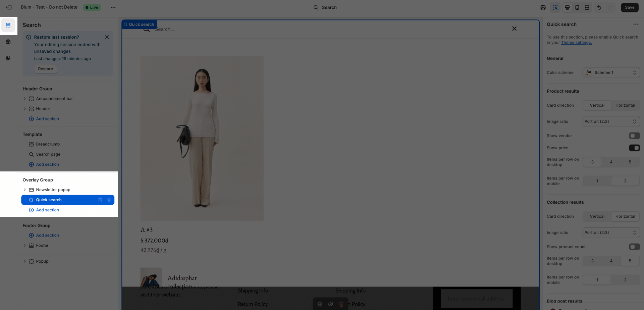
Task: Switch to desktop preview
Action: 567,7
